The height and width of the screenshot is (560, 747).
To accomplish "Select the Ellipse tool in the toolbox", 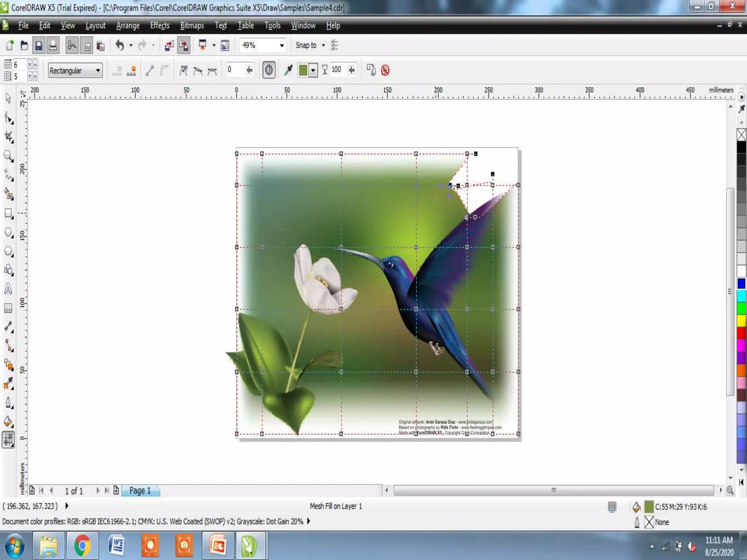I will click(x=9, y=233).
